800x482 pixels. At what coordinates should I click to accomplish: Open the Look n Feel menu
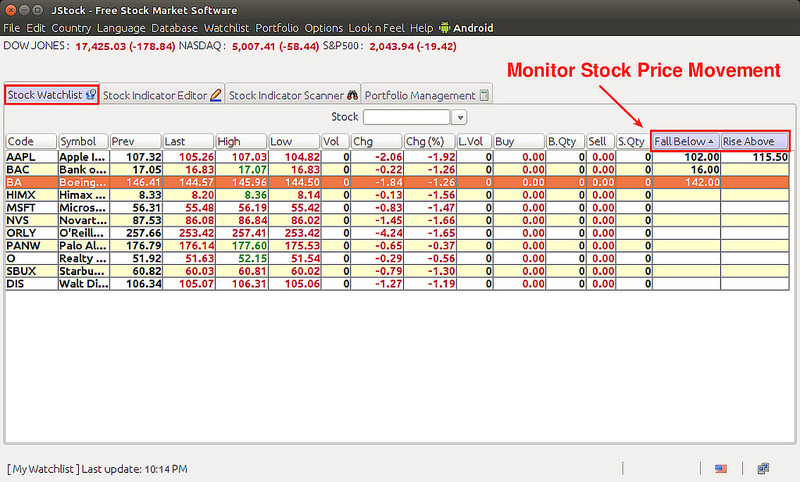[377, 28]
